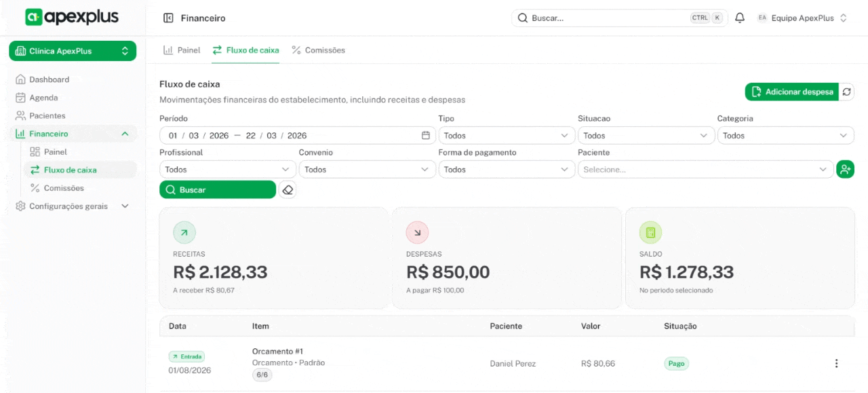Click the refresh icon beside Adicionar despesa

point(847,92)
